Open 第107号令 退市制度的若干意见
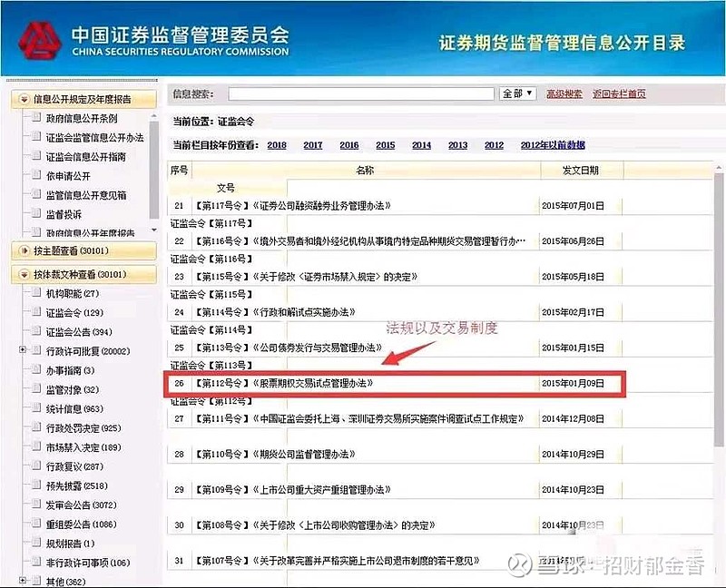Screen dimensions: 726x588 coord(337,561)
